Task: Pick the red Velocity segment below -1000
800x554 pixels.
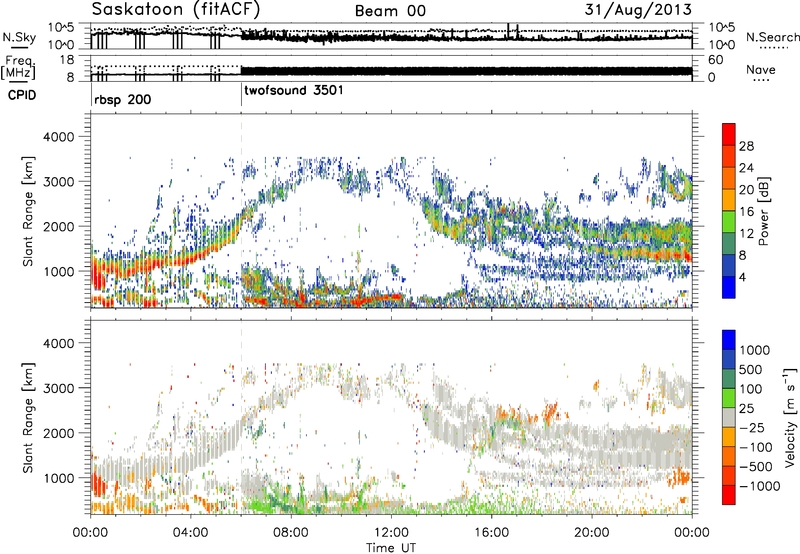Action: pyautogui.click(x=729, y=495)
